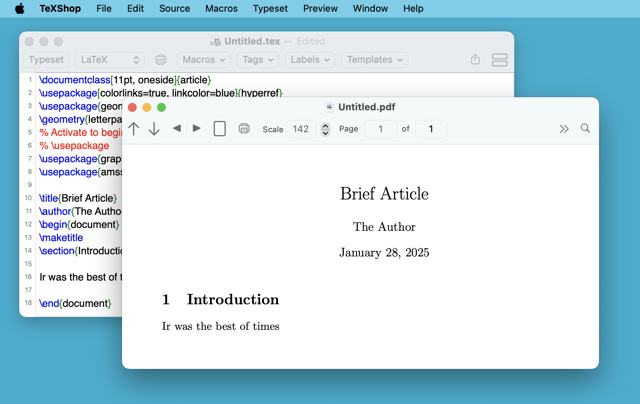Toggle the split window icon in editor

point(500,60)
